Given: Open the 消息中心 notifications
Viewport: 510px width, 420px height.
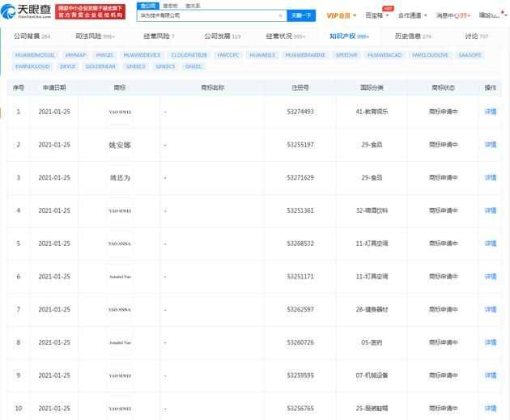Looking at the screenshot, I should [453, 15].
